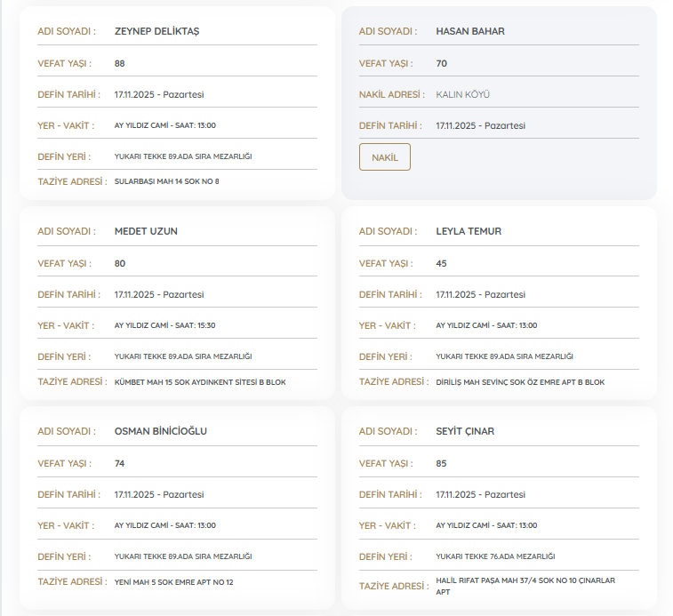Screen dimensions: 673x616
Task: Click the name LEYLA TEMUR
Action: [x=469, y=231]
